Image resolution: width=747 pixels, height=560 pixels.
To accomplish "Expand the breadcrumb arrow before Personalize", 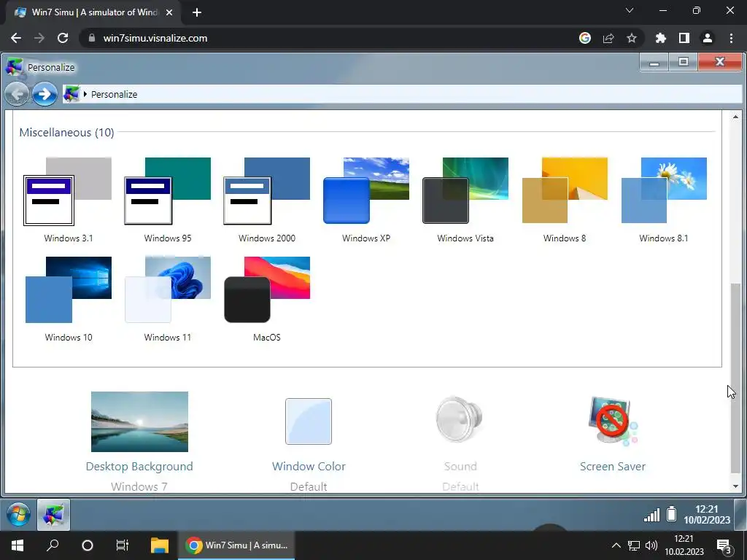I will (85, 94).
